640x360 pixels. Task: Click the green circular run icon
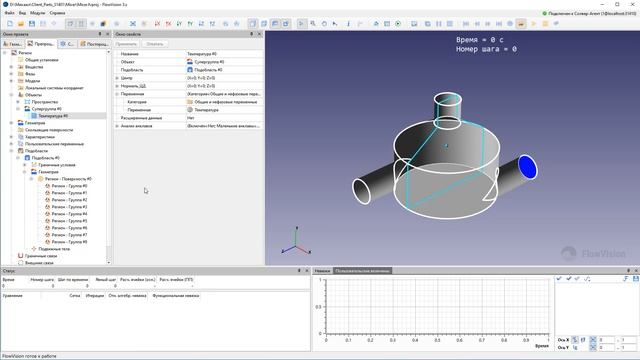(398, 24)
